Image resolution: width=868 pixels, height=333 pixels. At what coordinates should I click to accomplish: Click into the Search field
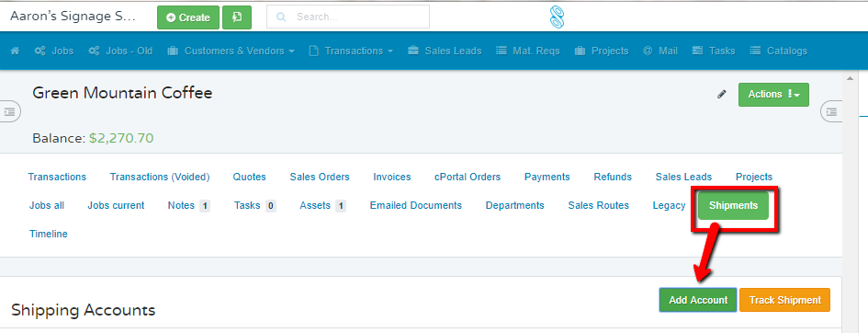click(x=348, y=17)
